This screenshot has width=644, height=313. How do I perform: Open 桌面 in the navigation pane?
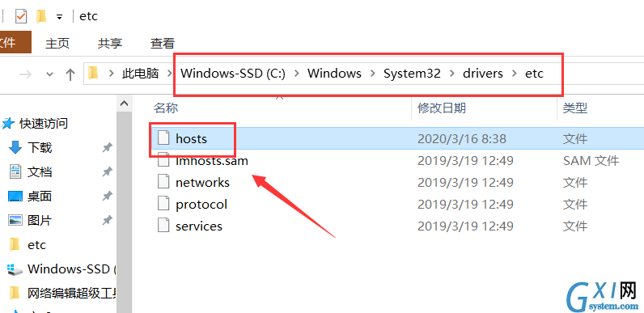40,197
